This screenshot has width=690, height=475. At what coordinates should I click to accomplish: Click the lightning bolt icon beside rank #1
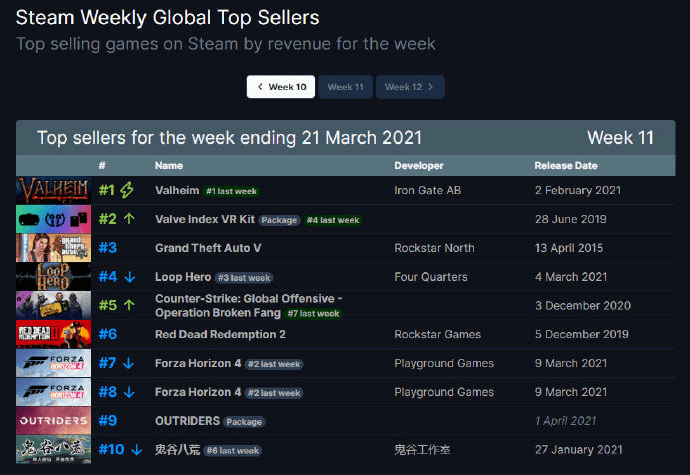[x=127, y=190]
